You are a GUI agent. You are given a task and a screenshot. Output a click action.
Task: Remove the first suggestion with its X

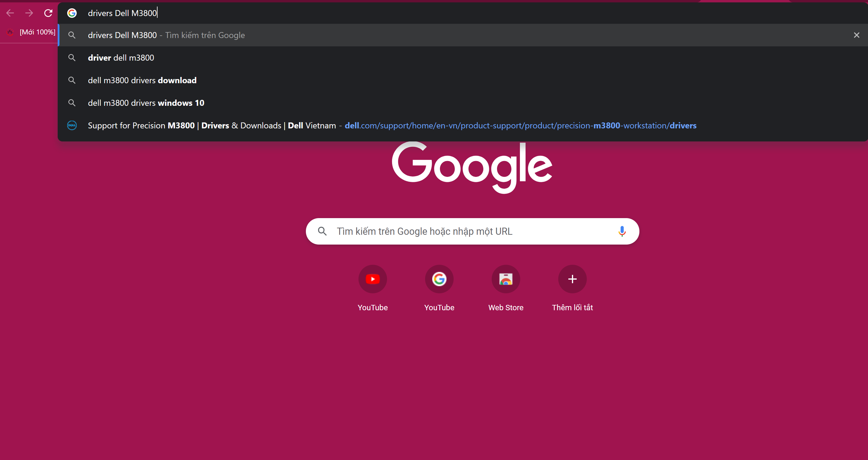coord(856,35)
